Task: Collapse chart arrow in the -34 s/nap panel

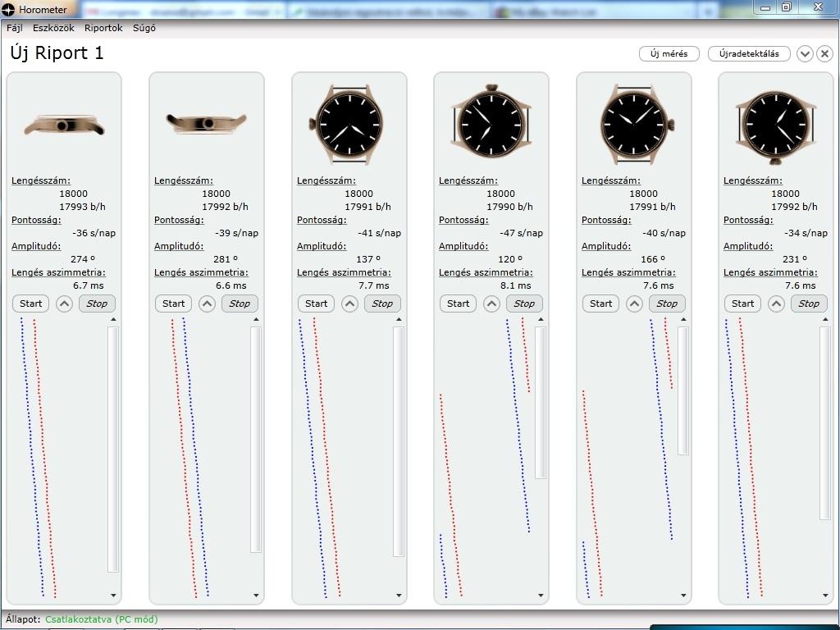Action: point(776,304)
